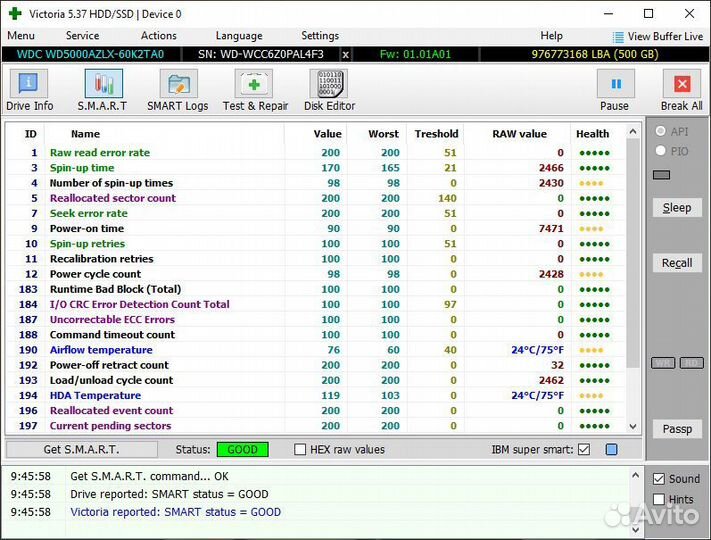Select the PIO radio button
Screen dimensions: 711x540
(x=661, y=151)
